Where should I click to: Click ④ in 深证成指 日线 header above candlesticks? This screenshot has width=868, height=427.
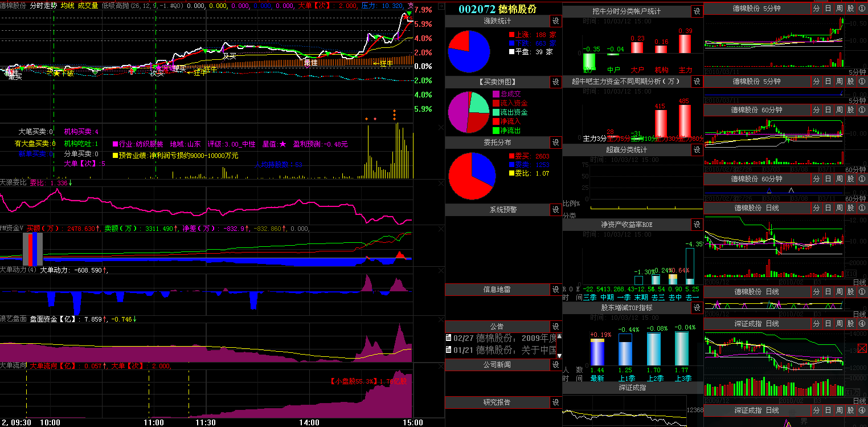(x=862, y=324)
